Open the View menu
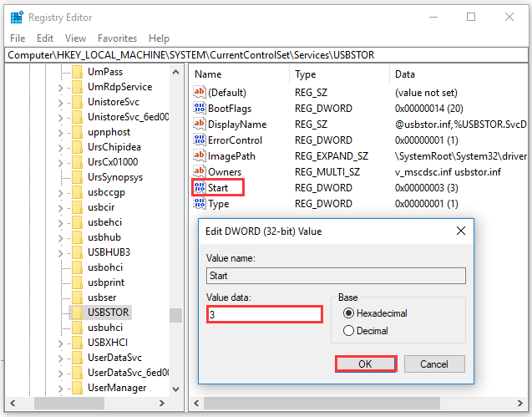This screenshot has height=417, width=532. coord(75,38)
